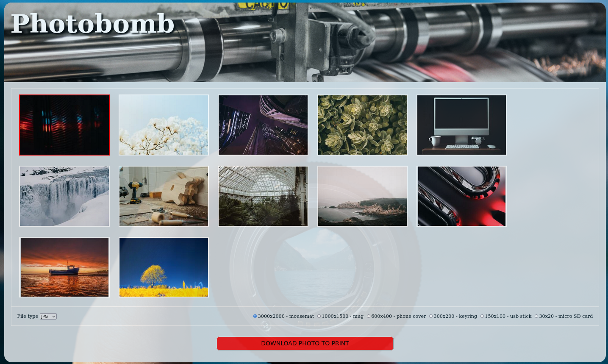The height and width of the screenshot is (364, 608).
Task: Click Download Photo to Print button
Action: pyautogui.click(x=305, y=343)
